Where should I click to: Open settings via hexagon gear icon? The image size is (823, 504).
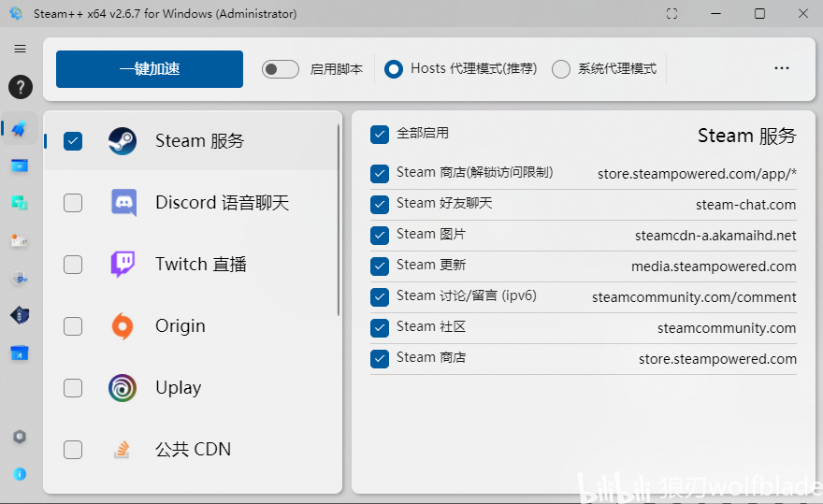(20, 437)
